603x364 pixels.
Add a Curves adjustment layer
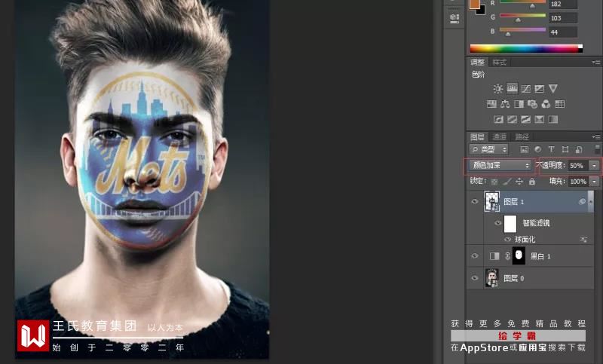tap(525, 89)
